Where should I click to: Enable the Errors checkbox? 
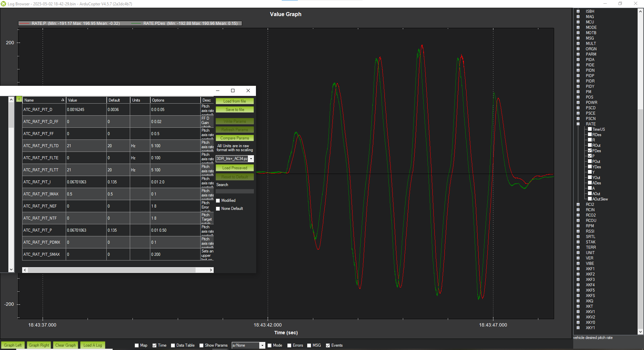click(x=289, y=345)
